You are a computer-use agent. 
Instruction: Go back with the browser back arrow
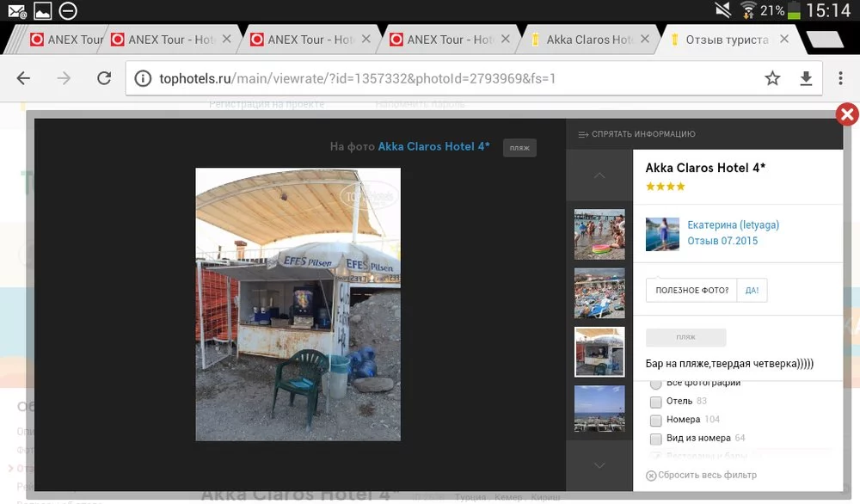click(23, 78)
